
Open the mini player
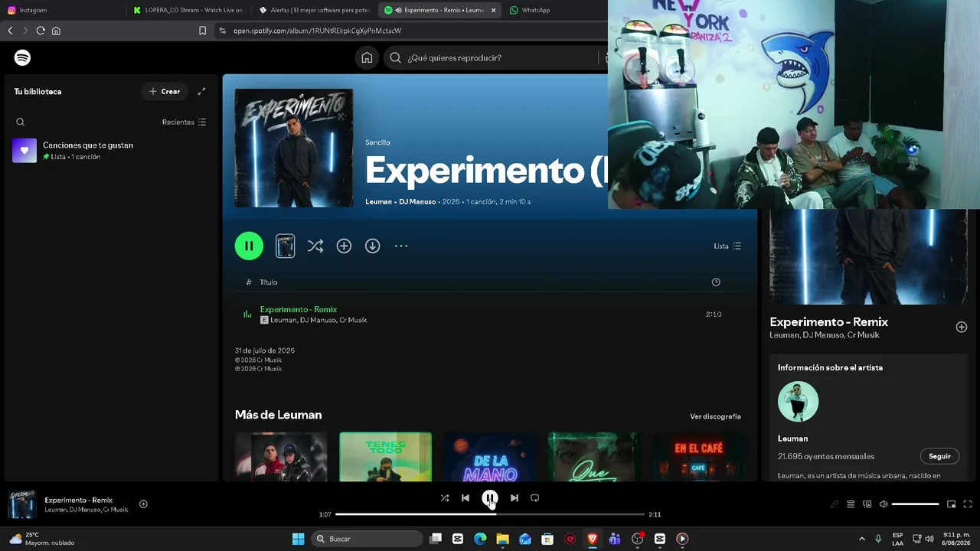[x=951, y=504]
